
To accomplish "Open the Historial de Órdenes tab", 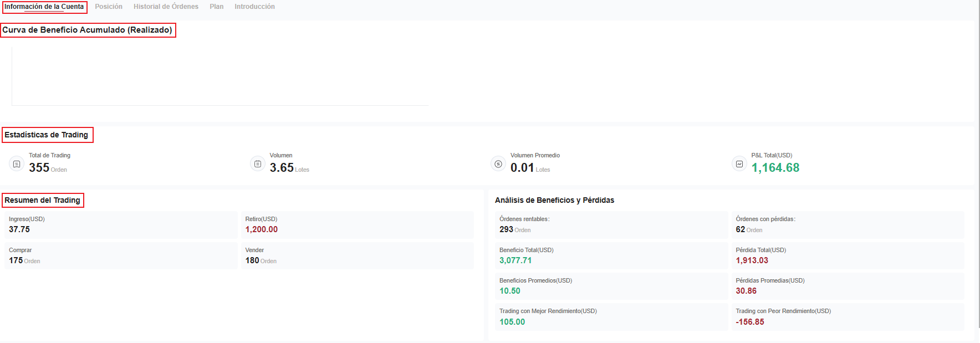I will [166, 7].
